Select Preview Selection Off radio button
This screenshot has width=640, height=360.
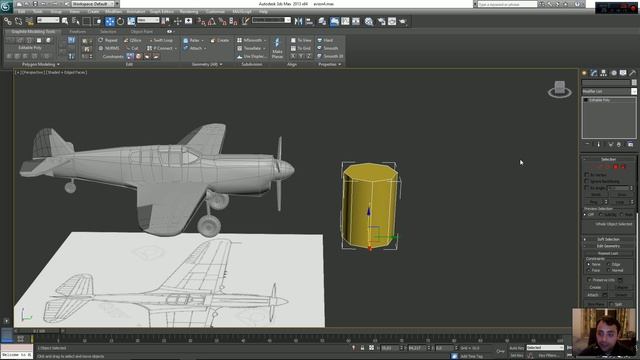click(585, 214)
